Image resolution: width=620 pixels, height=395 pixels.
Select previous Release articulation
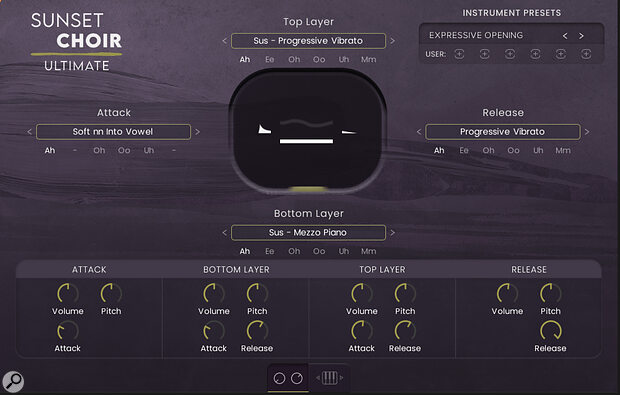pos(419,132)
